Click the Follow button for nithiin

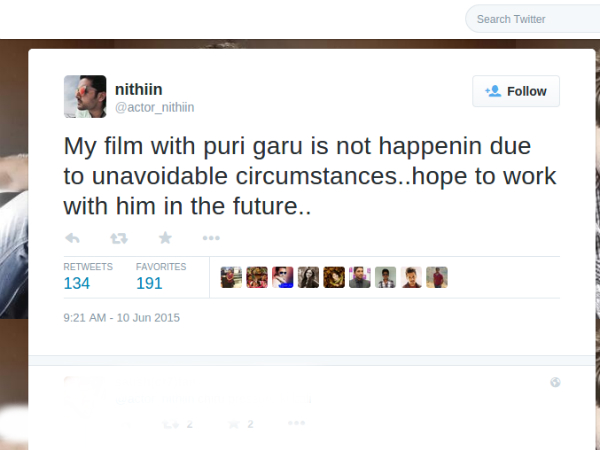(516, 91)
